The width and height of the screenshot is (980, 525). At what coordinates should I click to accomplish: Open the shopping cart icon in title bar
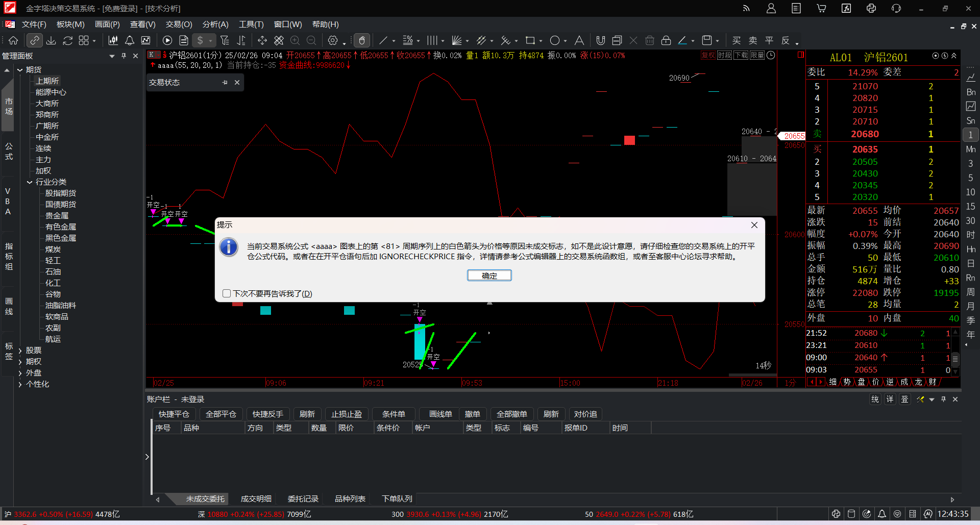(x=821, y=8)
